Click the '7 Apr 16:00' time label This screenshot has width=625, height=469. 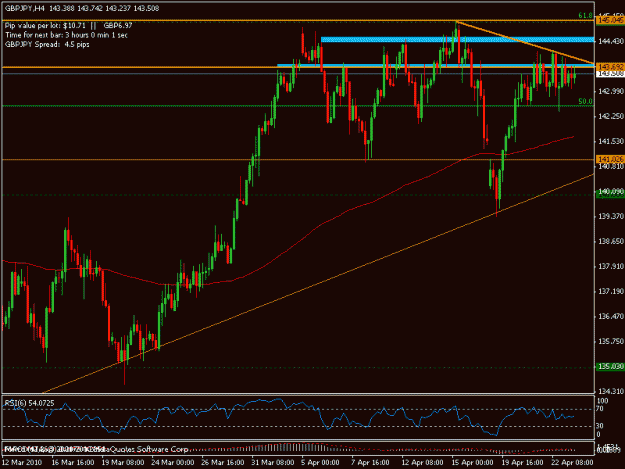370,463
